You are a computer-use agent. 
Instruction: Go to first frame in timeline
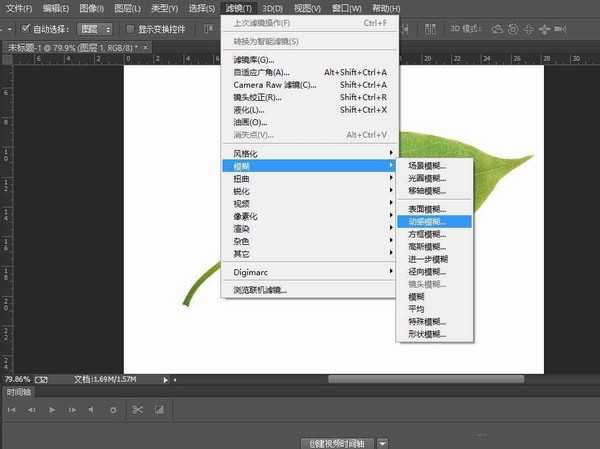point(14,410)
